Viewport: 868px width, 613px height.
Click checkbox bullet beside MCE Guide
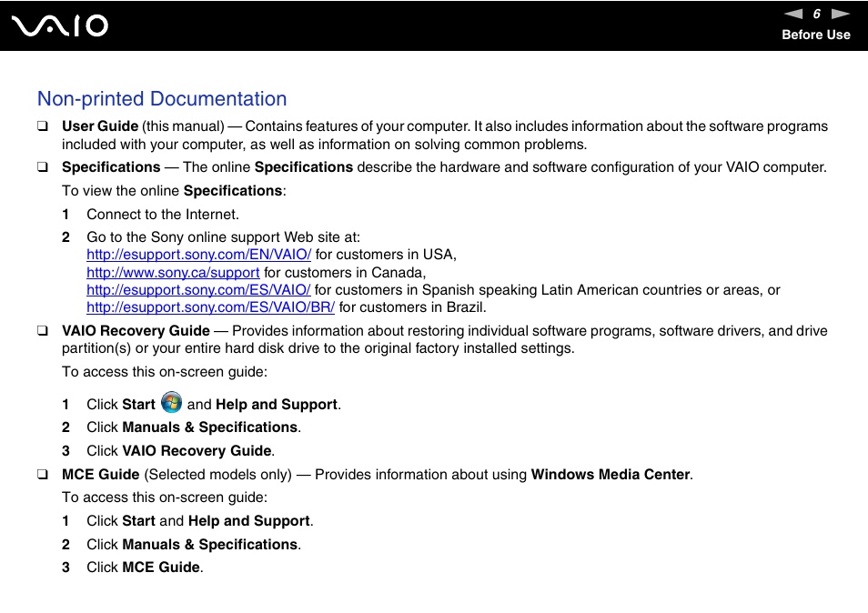[43, 475]
